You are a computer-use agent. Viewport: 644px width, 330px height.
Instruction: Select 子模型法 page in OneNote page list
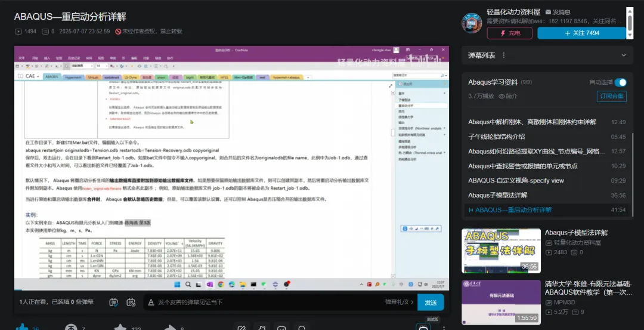point(404,100)
